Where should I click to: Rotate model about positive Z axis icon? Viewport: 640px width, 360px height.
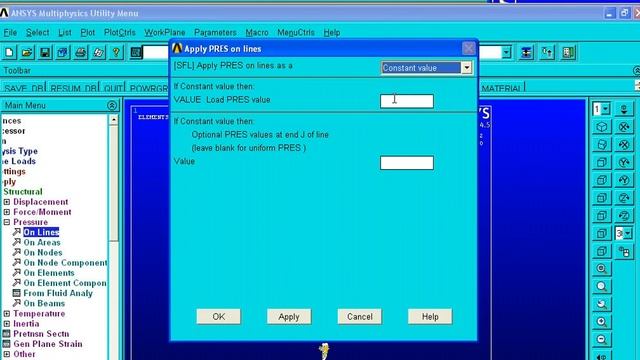point(624,198)
